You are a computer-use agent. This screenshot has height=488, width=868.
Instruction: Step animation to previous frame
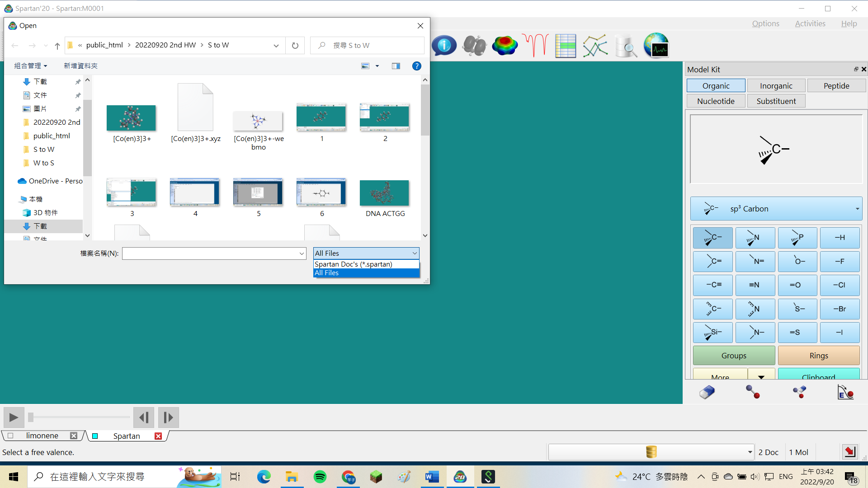pos(144,417)
